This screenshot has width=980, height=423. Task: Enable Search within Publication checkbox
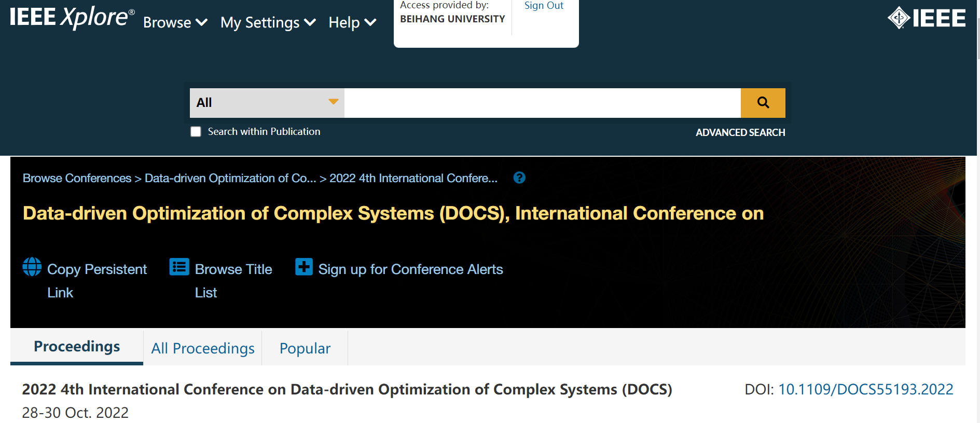pos(196,132)
